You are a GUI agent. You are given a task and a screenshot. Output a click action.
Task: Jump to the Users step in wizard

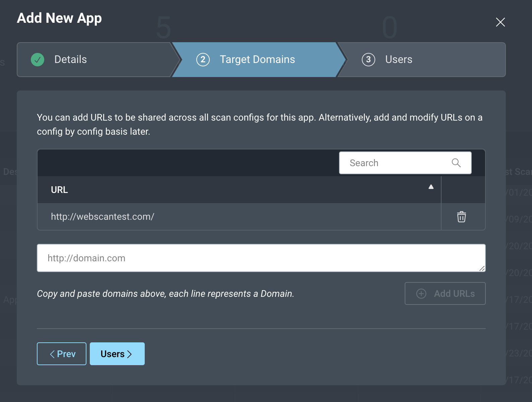398,60
